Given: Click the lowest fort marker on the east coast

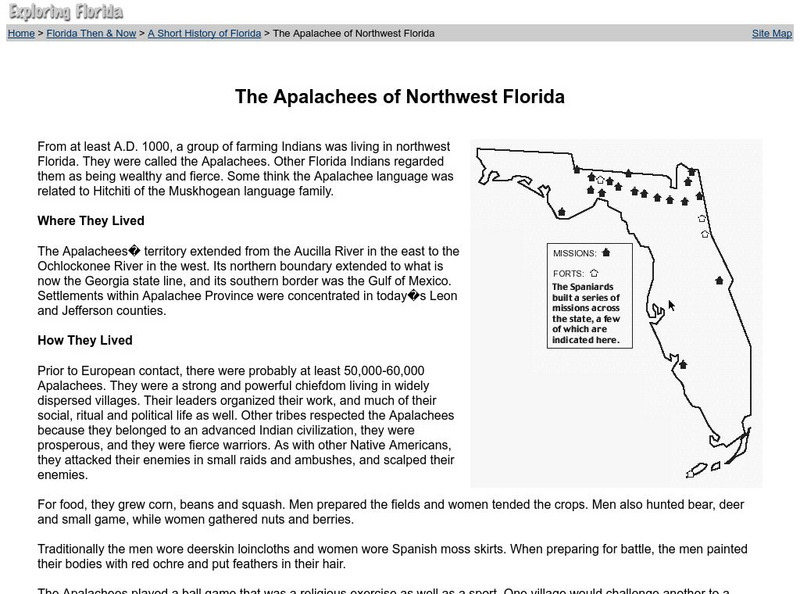Looking at the screenshot, I should (706, 232).
